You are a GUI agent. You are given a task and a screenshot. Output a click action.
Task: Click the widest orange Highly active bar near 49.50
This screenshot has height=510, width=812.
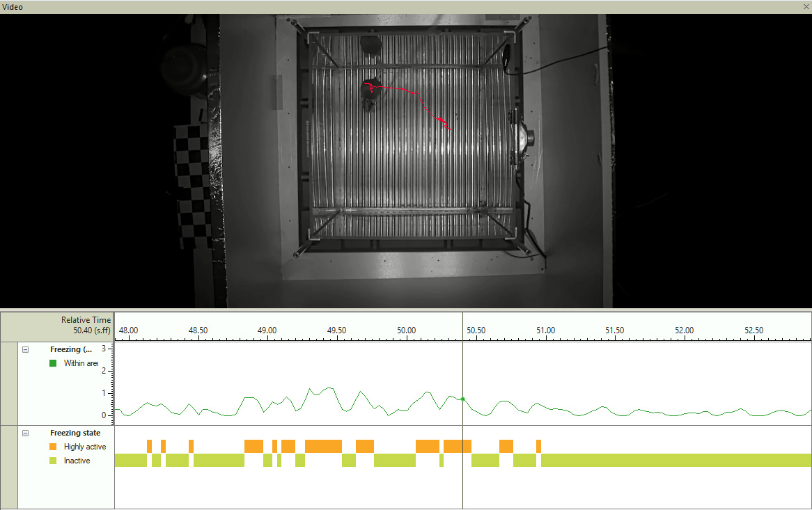pyautogui.click(x=323, y=447)
